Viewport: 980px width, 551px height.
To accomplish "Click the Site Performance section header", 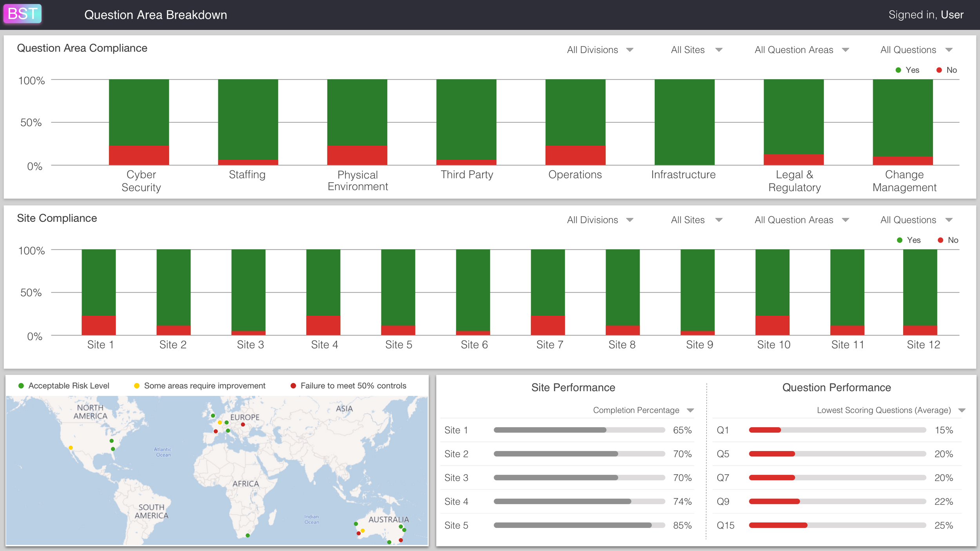I will [573, 387].
